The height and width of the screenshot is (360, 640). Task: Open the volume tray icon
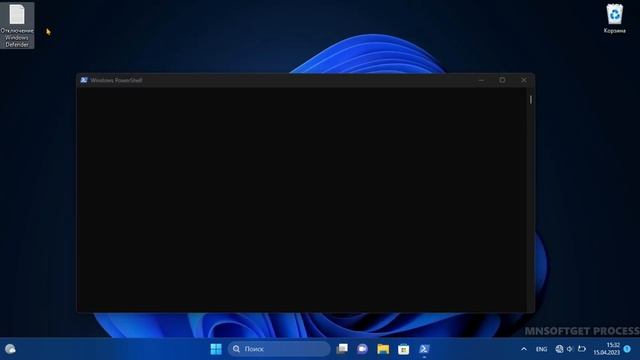[570, 349]
